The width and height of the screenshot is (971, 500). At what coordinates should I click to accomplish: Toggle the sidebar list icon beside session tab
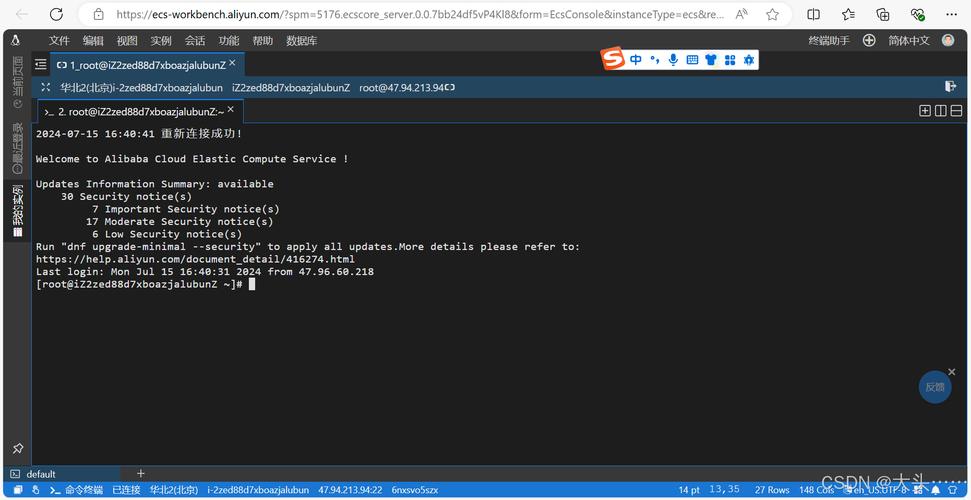coord(41,64)
